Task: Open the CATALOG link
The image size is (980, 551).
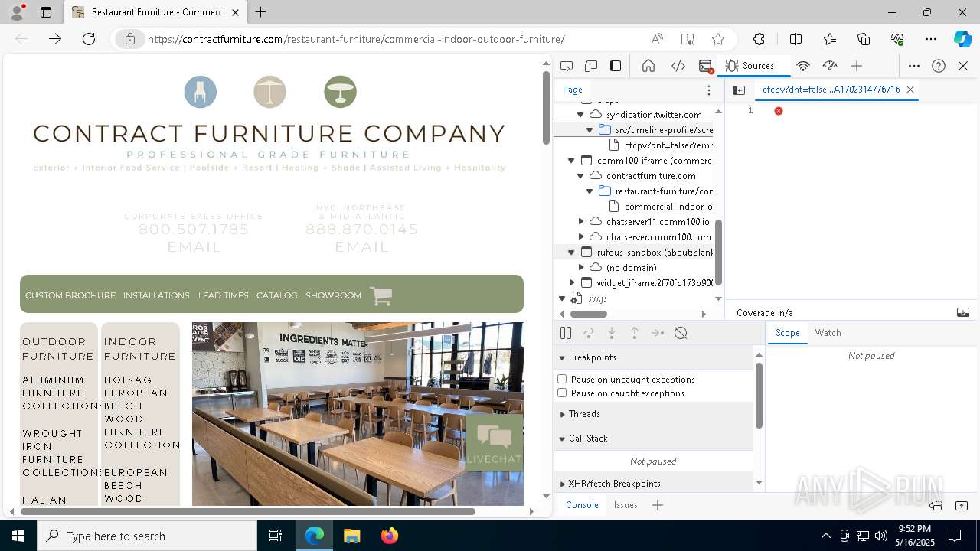Action: click(276, 295)
